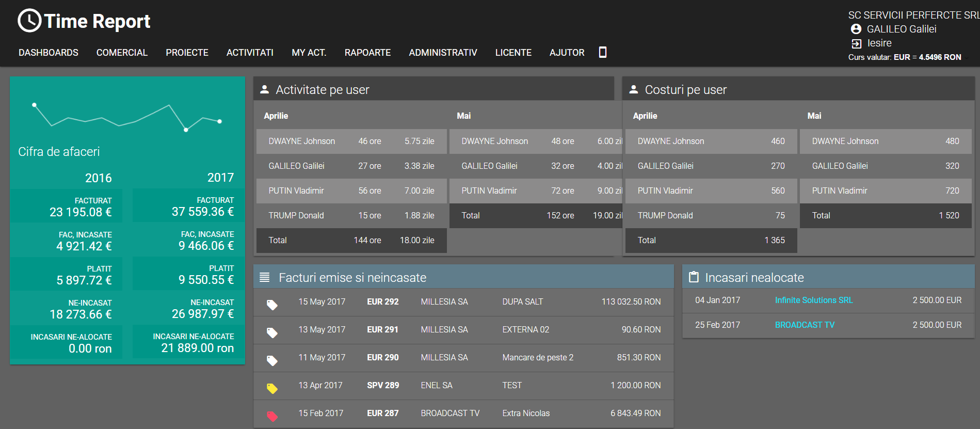The height and width of the screenshot is (429, 980).
Task: Click the user account icon beside GALILEO Galilei
Action: pos(856,29)
